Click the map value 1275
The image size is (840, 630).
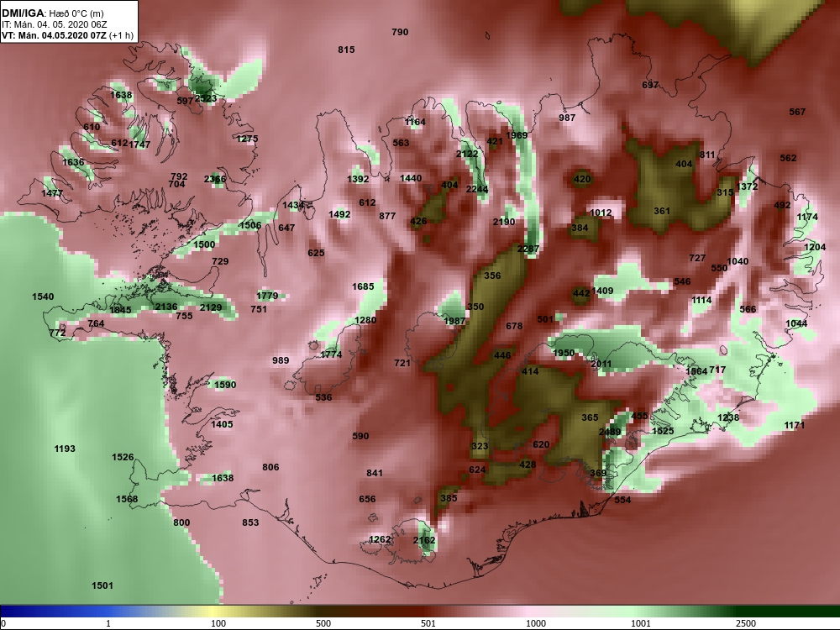pyautogui.click(x=247, y=139)
